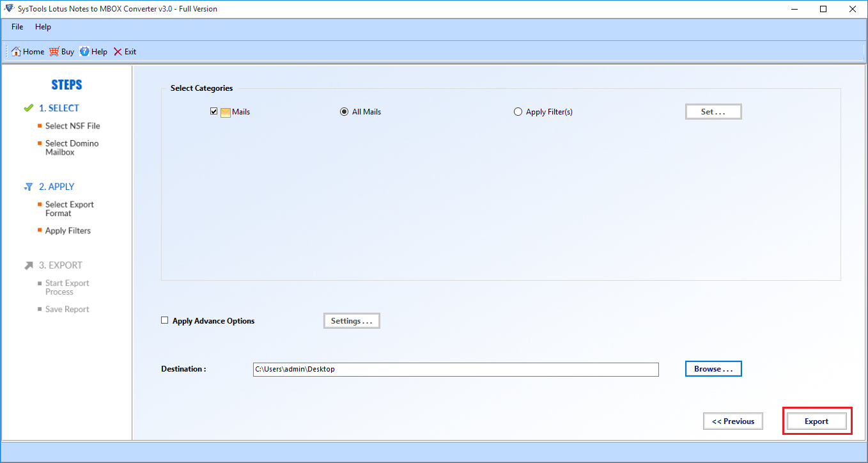Image resolution: width=868 pixels, height=463 pixels.
Task: Click the 'Select Categories' group label
Action: [x=201, y=88]
